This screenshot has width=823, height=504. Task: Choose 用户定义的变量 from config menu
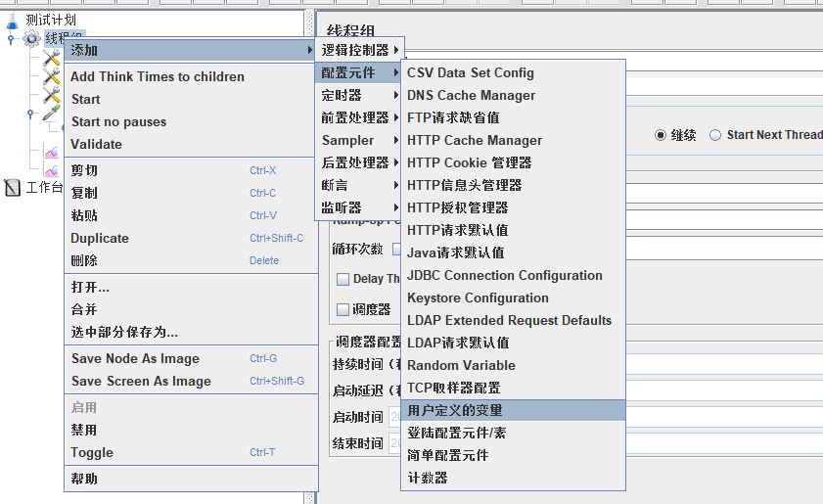(x=455, y=410)
